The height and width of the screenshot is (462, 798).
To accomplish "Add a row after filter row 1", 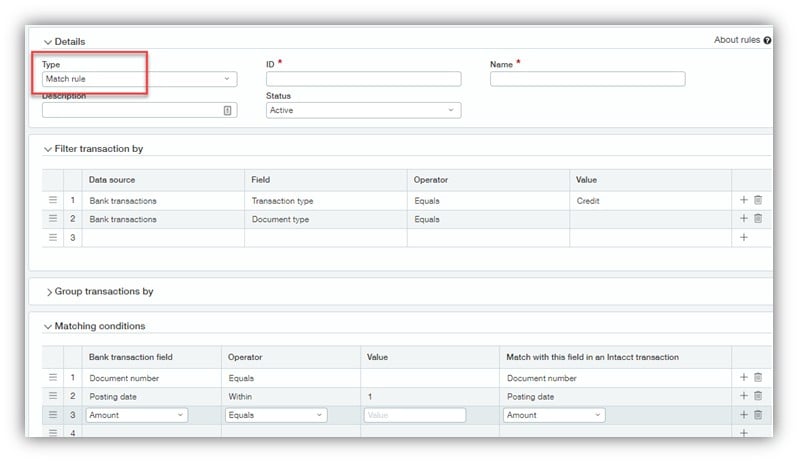I will coord(744,200).
